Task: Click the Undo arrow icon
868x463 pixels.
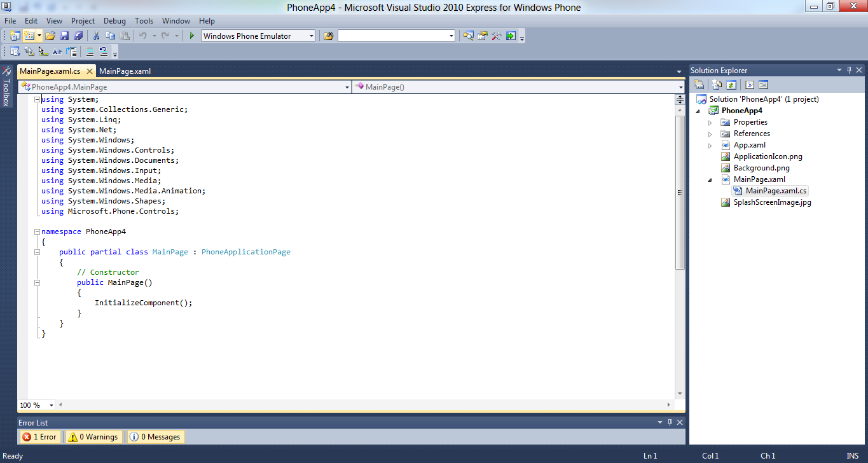Action: [x=143, y=36]
